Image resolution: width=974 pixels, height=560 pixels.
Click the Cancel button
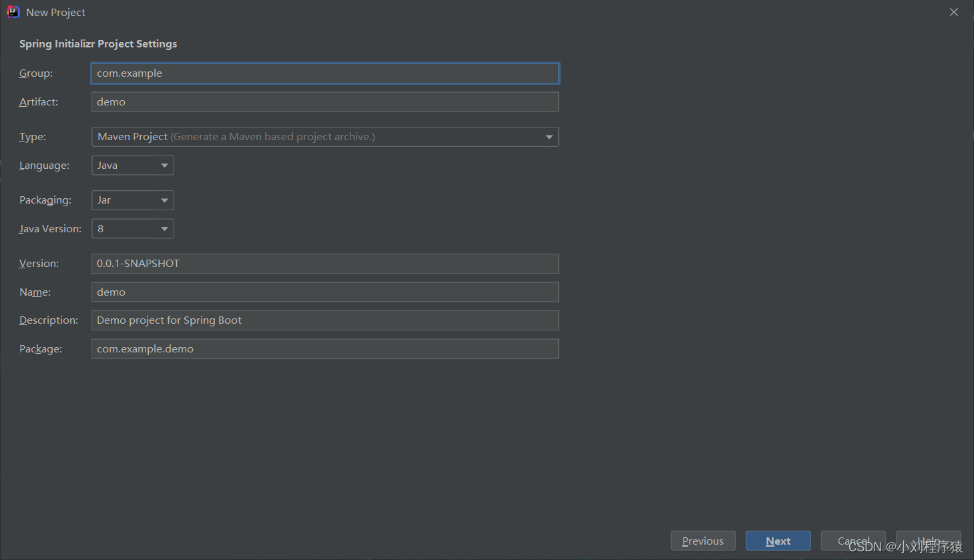(853, 541)
